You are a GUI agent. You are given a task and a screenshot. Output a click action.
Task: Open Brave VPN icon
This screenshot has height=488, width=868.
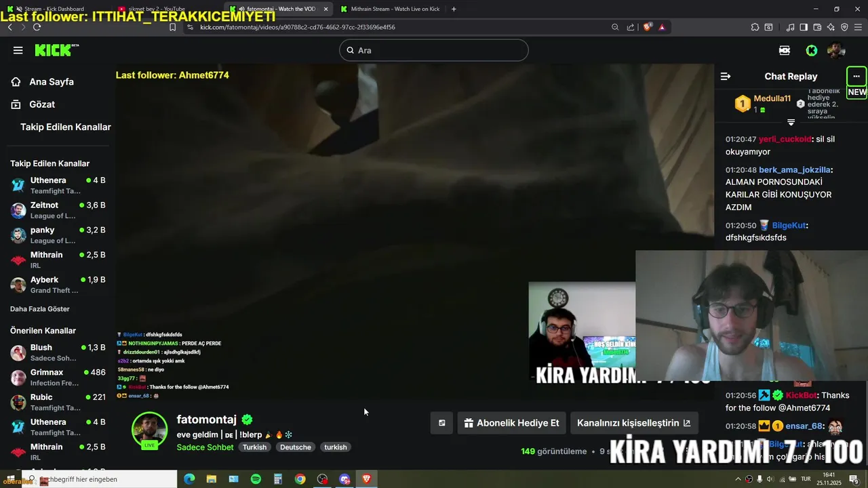click(x=844, y=27)
